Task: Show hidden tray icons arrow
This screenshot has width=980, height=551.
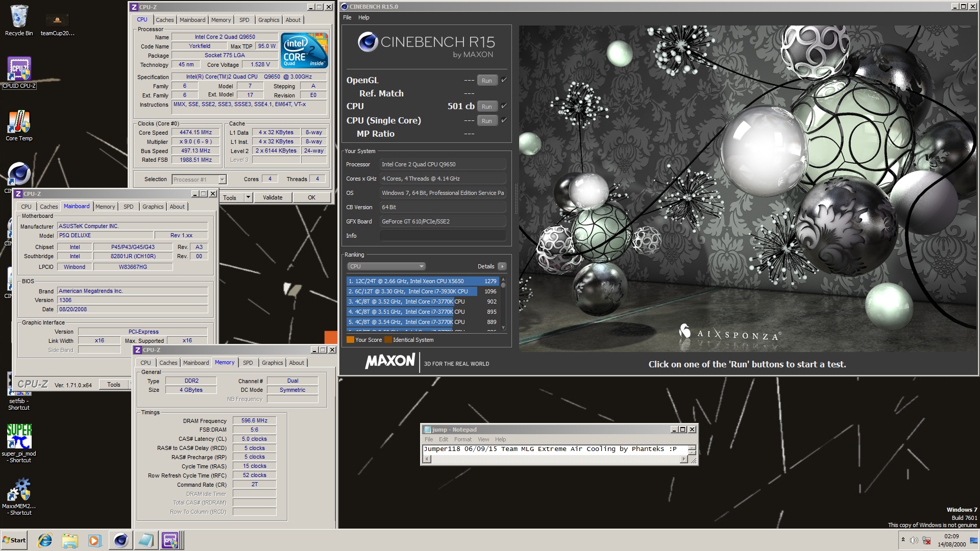Action: (x=903, y=540)
